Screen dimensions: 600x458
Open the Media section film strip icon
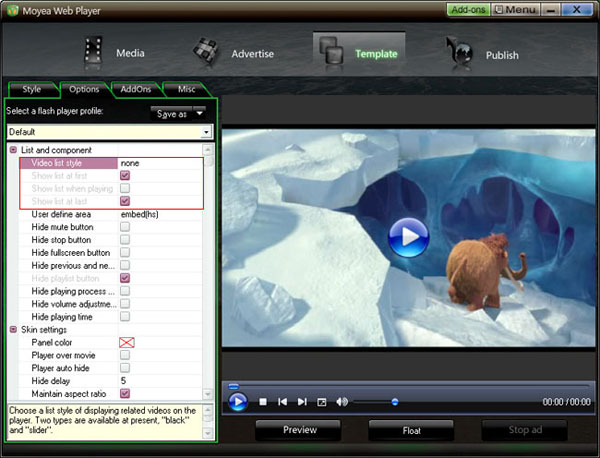(x=93, y=52)
